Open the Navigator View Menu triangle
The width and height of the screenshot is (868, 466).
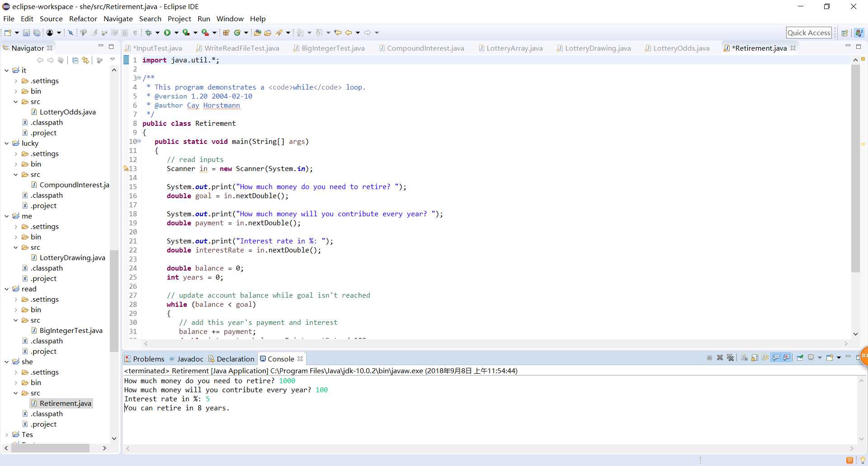pos(113,59)
